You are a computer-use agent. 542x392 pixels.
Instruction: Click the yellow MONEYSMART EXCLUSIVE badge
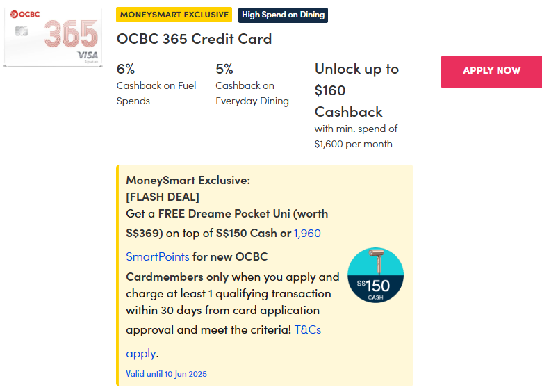click(x=174, y=15)
